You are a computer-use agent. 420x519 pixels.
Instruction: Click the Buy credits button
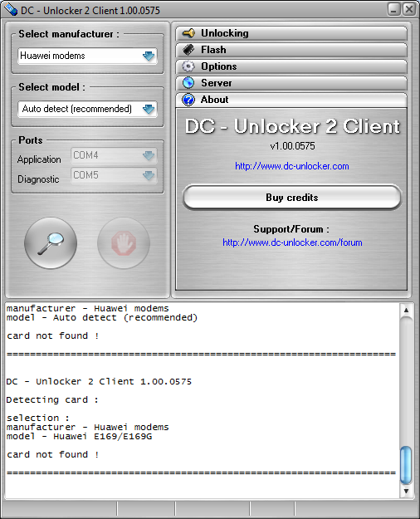pyautogui.click(x=292, y=198)
